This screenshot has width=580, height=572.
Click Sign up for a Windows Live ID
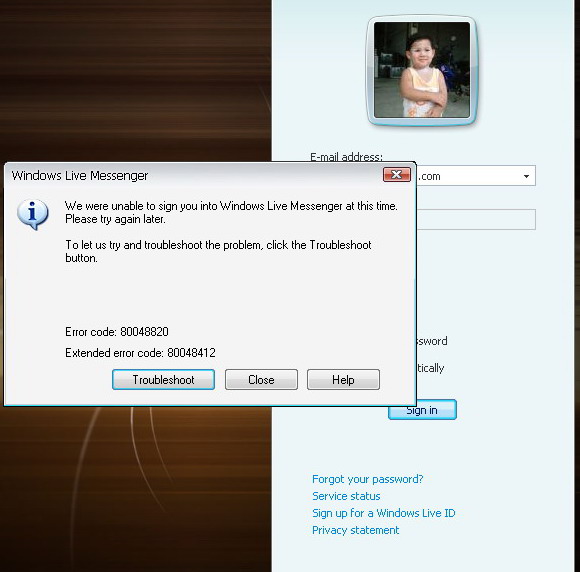[384, 513]
